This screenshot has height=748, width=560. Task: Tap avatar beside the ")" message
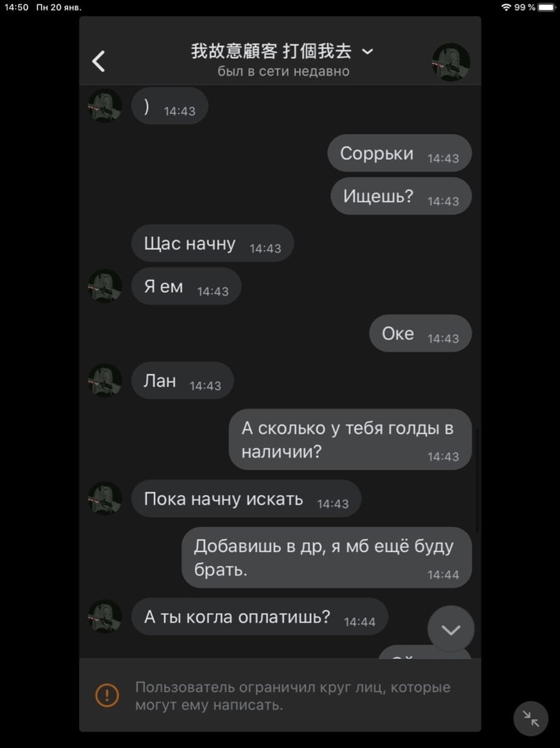[x=105, y=105]
